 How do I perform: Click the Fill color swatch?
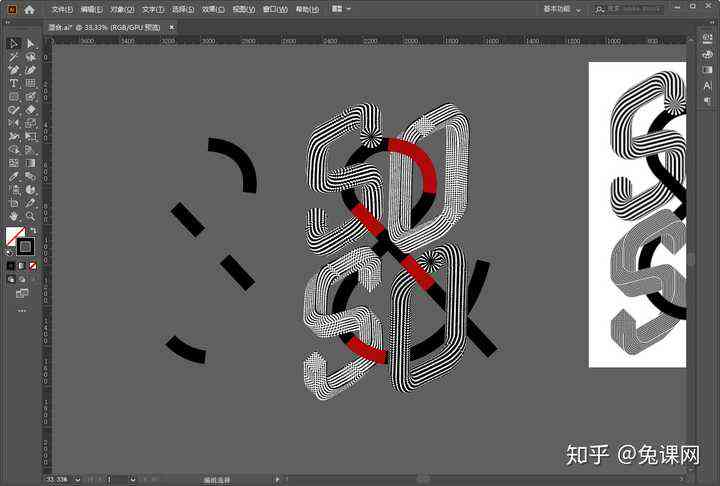15,236
